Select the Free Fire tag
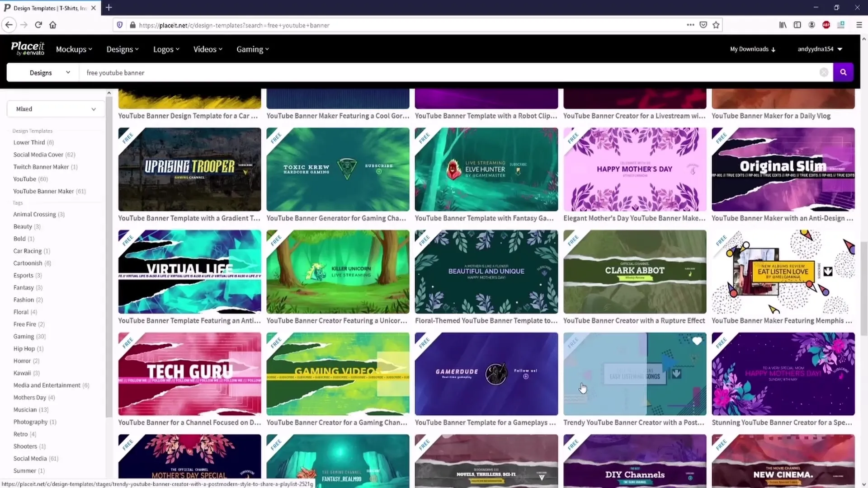 pyautogui.click(x=29, y=324)
